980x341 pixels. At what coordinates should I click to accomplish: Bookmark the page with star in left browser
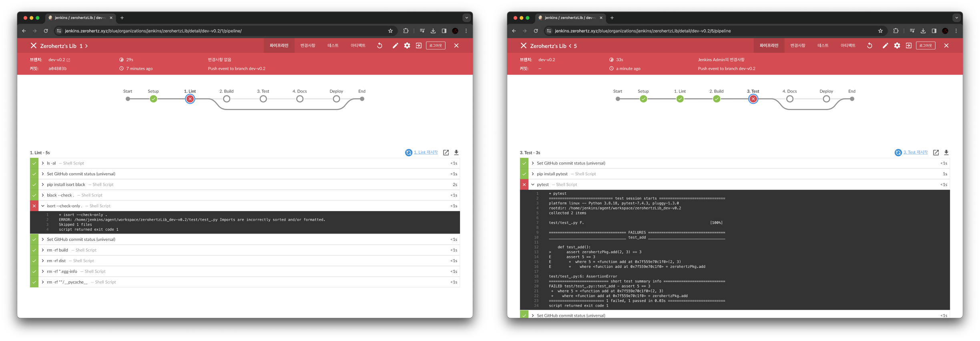point(390,31)
